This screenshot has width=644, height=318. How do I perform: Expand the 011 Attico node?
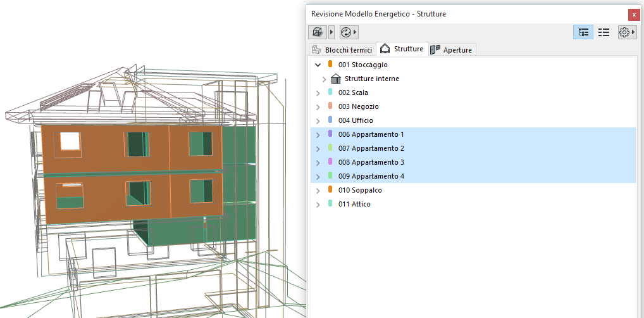click(318, 205)
